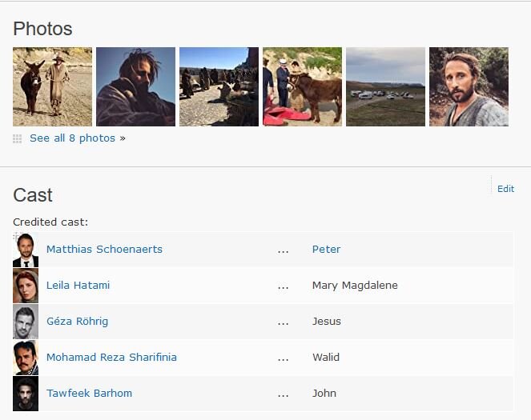This screenshot has width=531, height=420.
Task: Open the headshot beside Mohamad Reza Sharifinia
Action: click(26, 358)
